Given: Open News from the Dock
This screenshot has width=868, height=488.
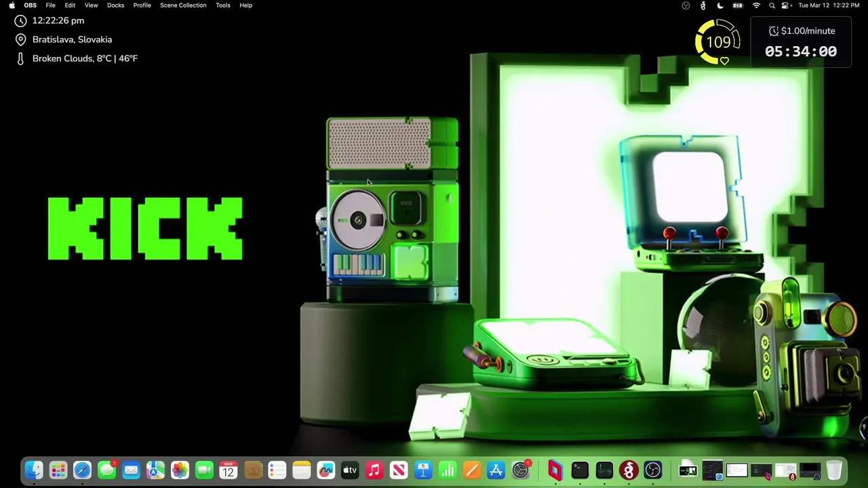Looking at the screenshot, I should pyautogui.click(x=399, y=470).
